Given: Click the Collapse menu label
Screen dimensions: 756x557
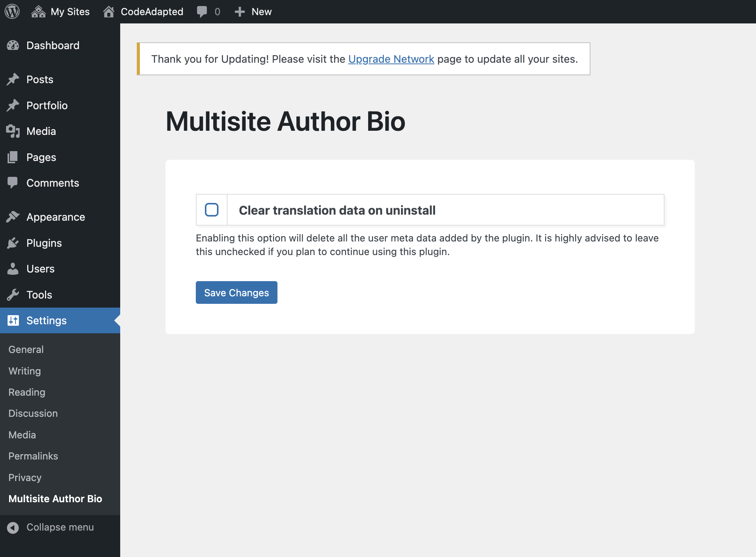Looking at the screenshot, I should pyautogui.click(x=60, y=528).
